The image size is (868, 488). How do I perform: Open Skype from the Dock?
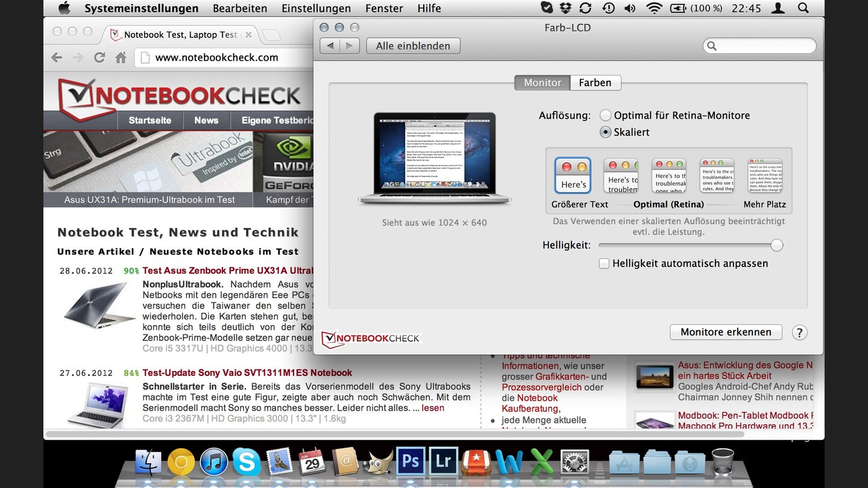click(x=247, y=463)
